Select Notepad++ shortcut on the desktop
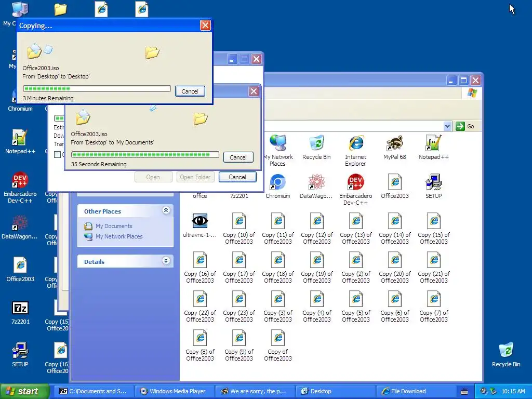532x399 pixels. point(20,141)
